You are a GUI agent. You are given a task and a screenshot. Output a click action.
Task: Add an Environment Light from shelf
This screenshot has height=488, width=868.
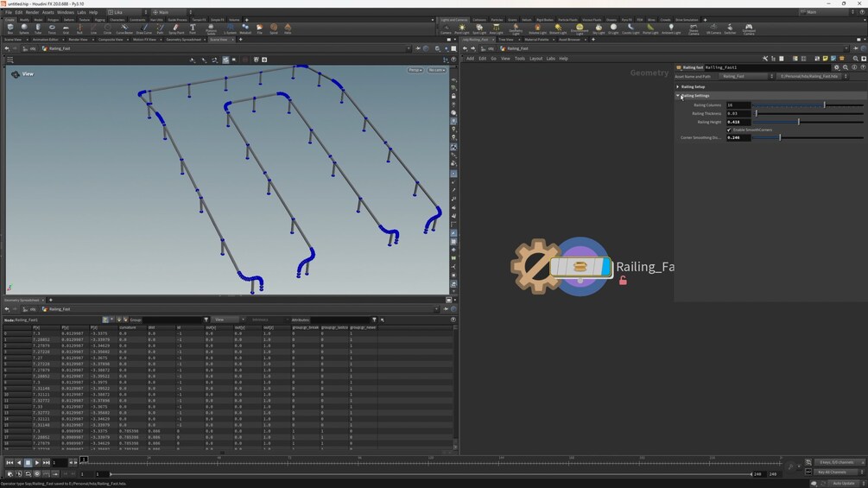coord(580,29)
